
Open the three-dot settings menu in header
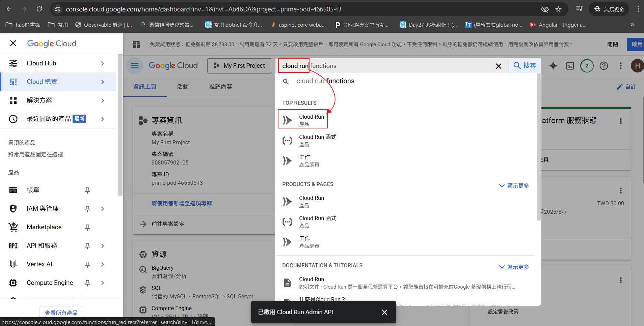620,66
